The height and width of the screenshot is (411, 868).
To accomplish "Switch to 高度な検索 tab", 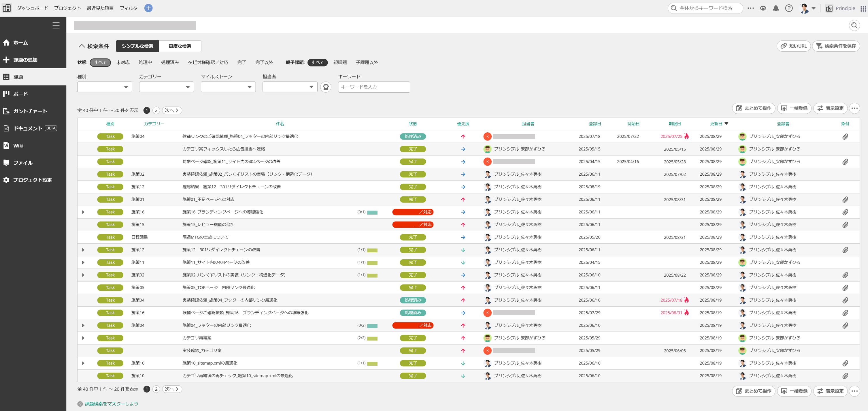I will tap(180, 46).
